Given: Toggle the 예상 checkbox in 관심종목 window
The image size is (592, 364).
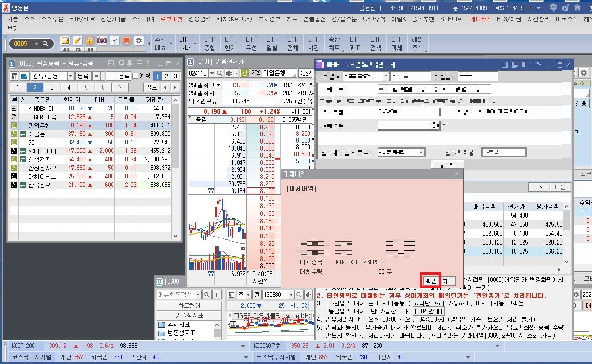Looking at the screenshot, I should click(x=136, y=76).
